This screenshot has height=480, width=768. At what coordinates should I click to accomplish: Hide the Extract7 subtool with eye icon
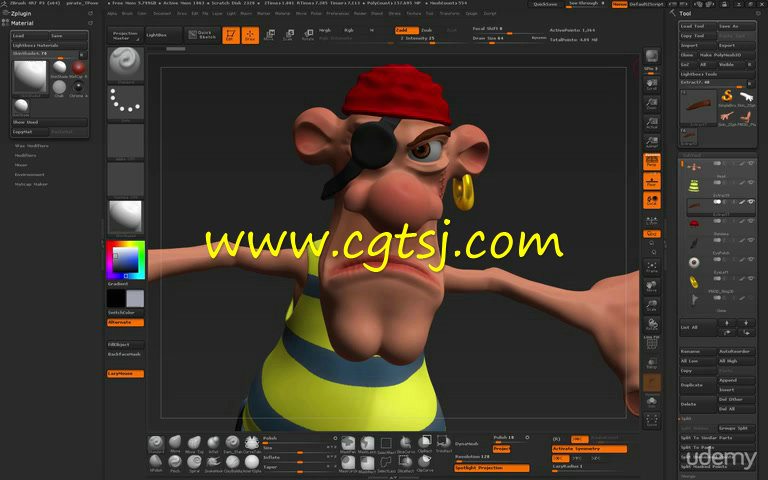[751, 201]
